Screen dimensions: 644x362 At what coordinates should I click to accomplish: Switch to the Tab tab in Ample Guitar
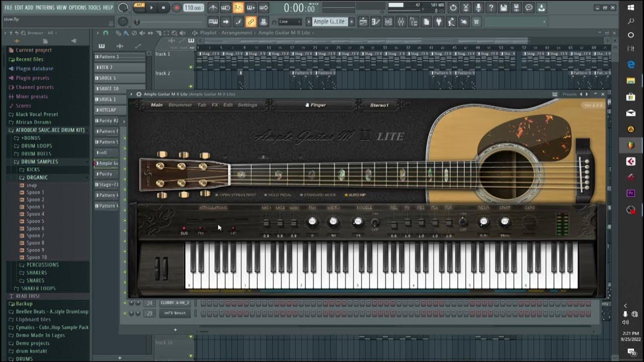click(x=202, y=105)
